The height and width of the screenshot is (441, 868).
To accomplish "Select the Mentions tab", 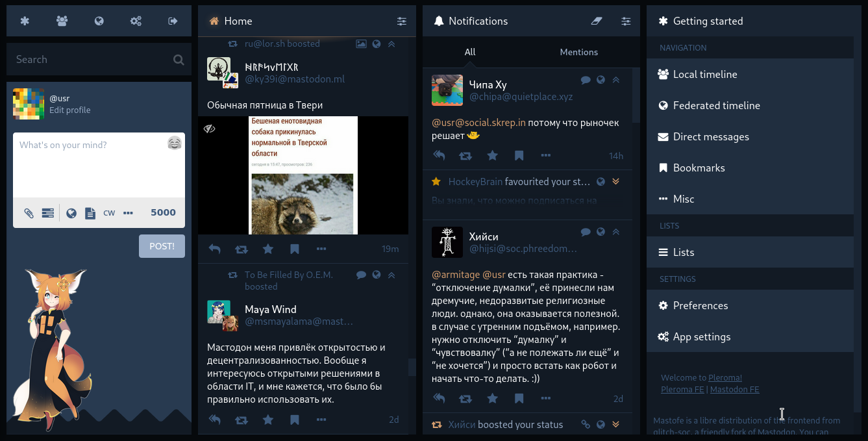I will [579, 52].
